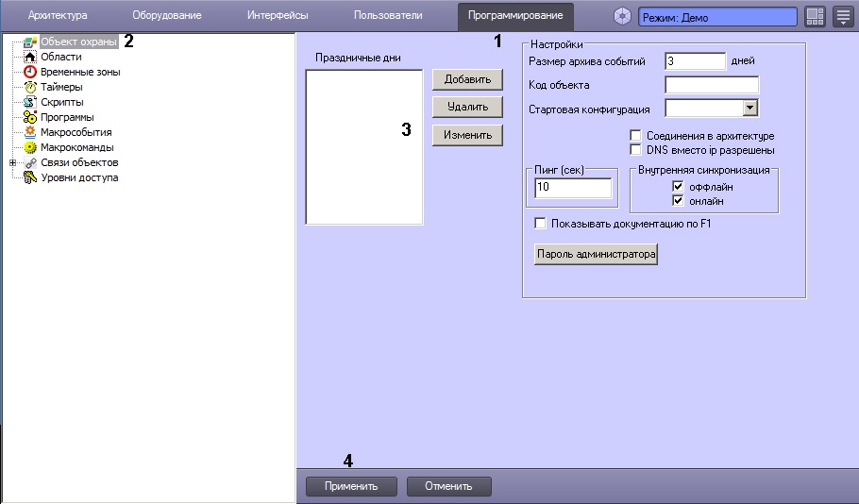Click the Таймеры alarm icon
The width and height of the screenshot is (859, 504).
coord(30,87)
